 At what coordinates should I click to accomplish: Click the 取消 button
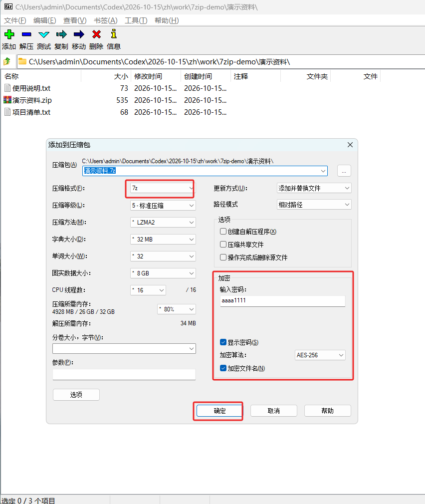(274, 411)
